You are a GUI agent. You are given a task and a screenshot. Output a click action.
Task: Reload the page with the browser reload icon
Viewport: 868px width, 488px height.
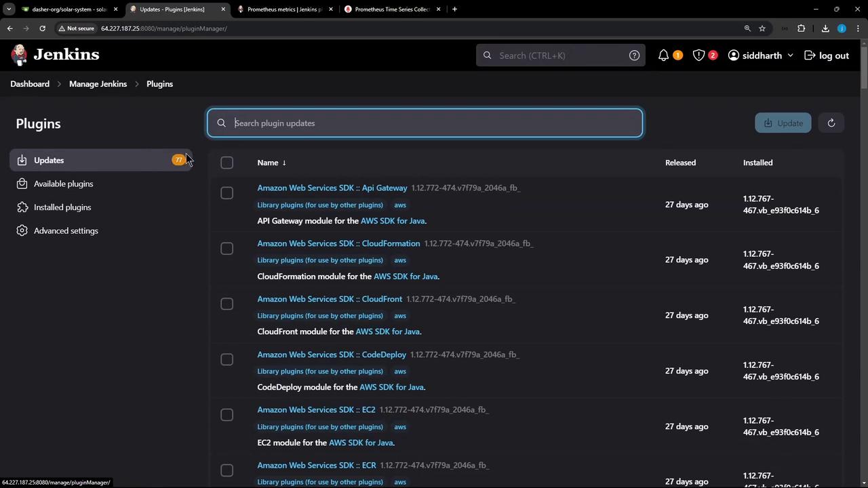point(42,28)
